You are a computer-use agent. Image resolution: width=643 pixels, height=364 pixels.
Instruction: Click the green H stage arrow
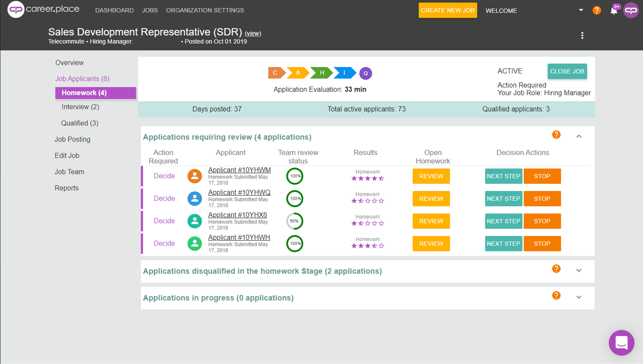[321, 73]
